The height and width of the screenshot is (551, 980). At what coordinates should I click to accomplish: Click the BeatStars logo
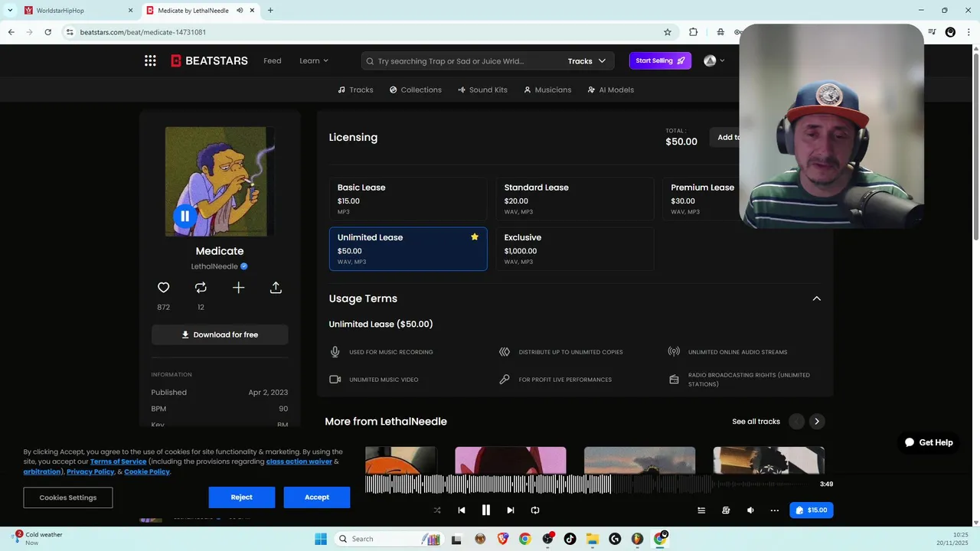[x=209, y=60]
